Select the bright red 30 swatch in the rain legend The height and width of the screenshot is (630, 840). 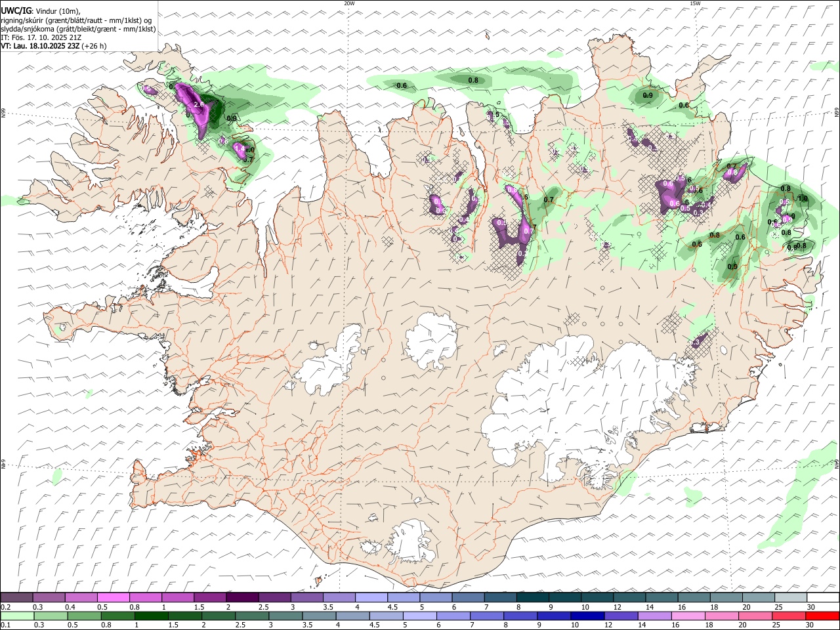(x=823, y=616)
